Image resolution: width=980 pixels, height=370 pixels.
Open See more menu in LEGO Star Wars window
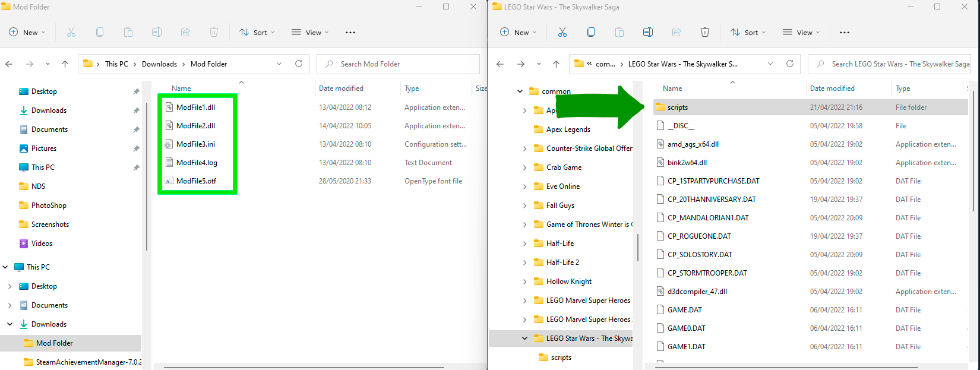click(x=845, y=33)
